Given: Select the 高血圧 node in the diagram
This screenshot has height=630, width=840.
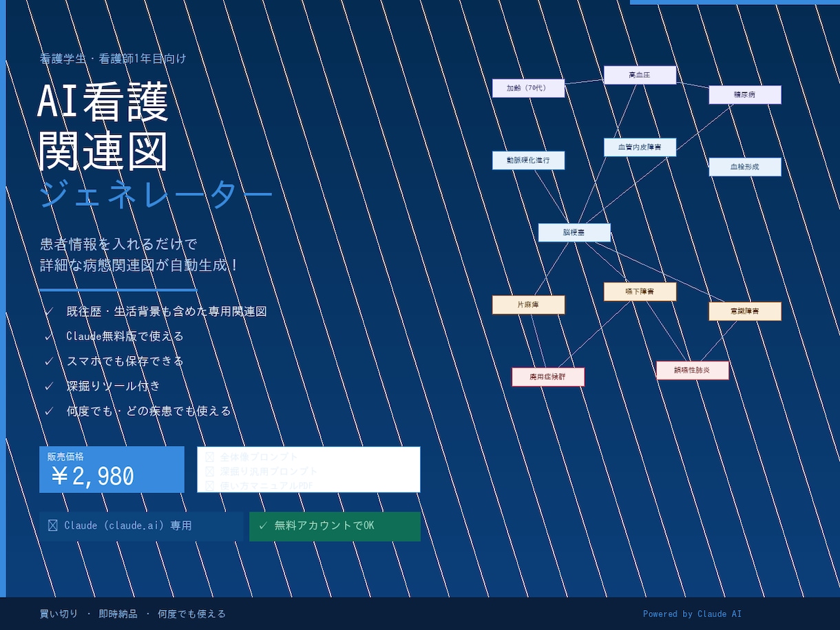Looking at the screenshot, I should tap(640, 75).
